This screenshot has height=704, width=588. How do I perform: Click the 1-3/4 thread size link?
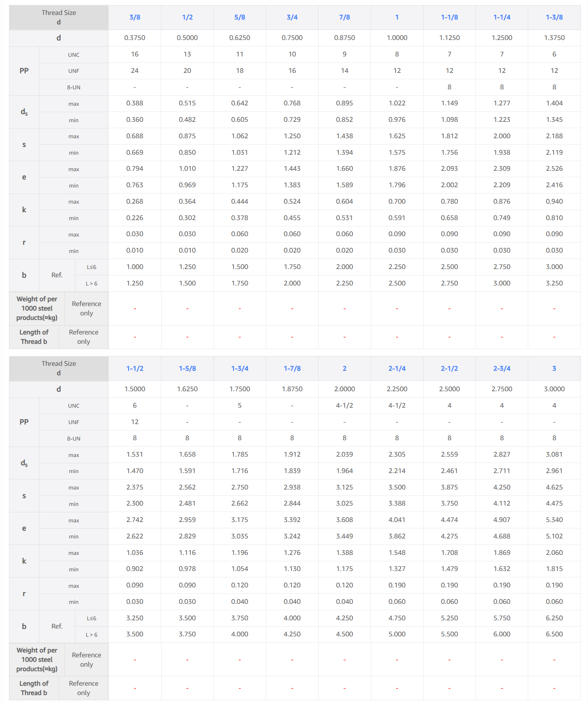tap(240, 368)
